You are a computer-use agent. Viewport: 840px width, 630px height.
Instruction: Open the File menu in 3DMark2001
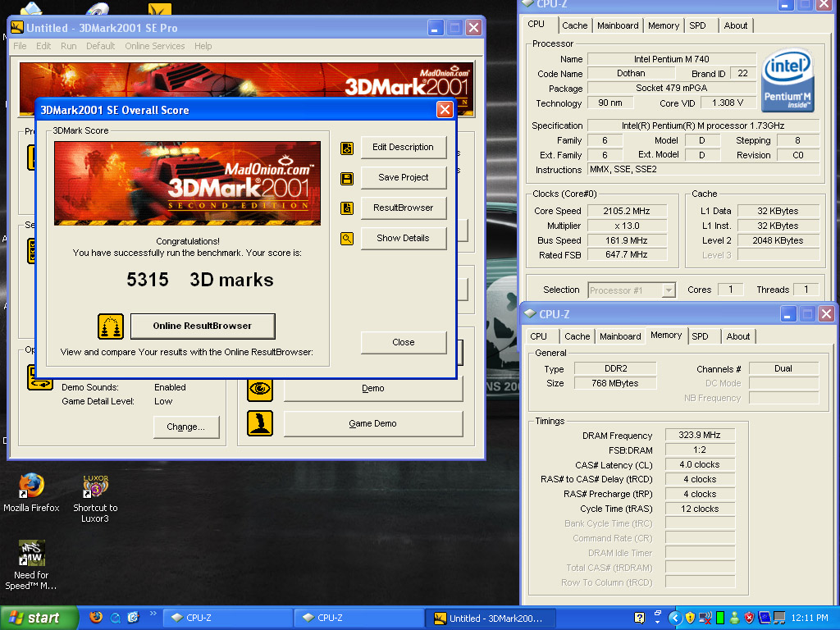[20, 46]
